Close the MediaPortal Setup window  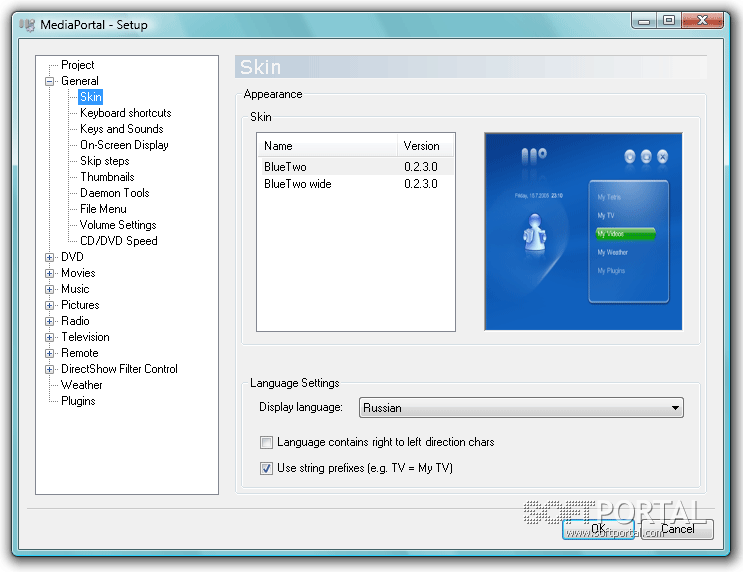point(703,20)
